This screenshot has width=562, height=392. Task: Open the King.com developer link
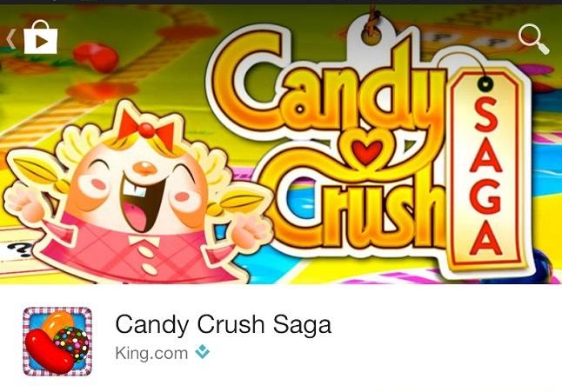pyautogui.click(x=151, y=353)
